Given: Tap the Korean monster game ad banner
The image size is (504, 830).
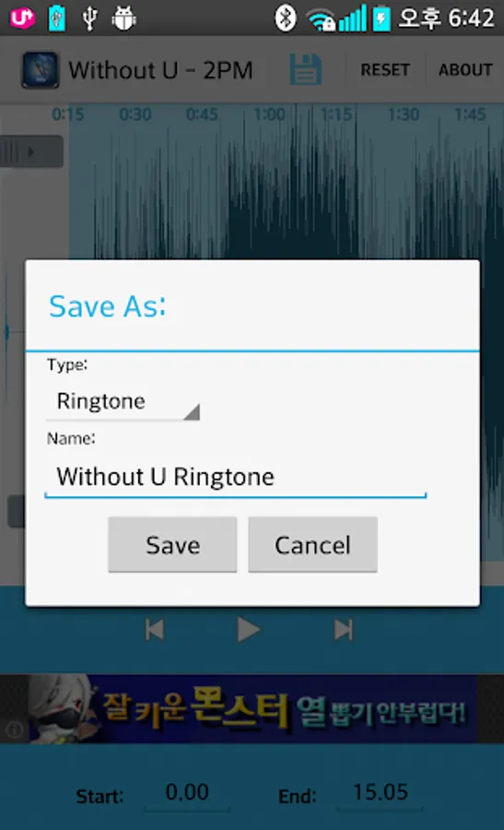Looking at the screenshot, I should pyautogui.click(x=252, y=709).
